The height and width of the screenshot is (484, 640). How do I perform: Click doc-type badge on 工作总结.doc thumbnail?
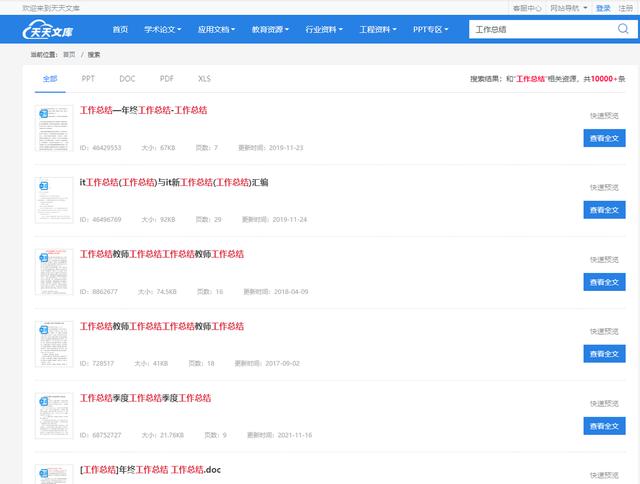pos(44,474)
